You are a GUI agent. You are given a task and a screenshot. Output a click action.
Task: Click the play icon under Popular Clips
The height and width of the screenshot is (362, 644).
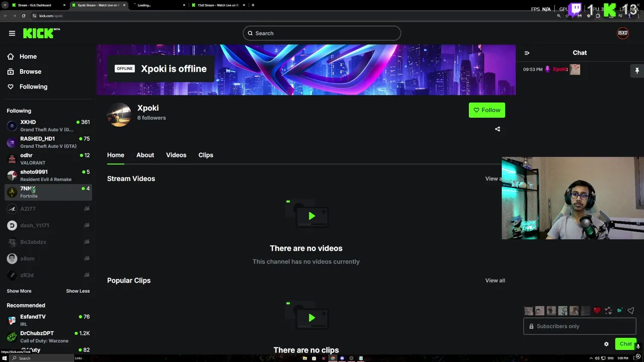[311, 318]
